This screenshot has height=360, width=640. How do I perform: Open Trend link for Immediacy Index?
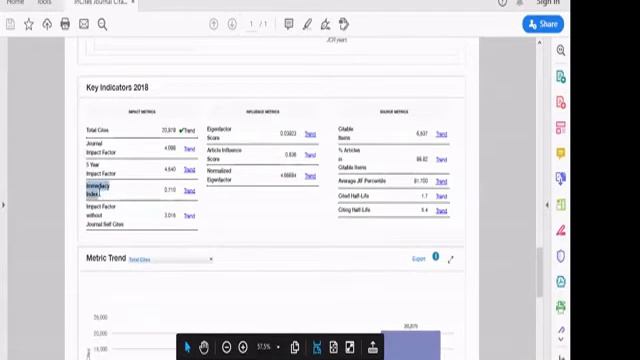[189, 191]
